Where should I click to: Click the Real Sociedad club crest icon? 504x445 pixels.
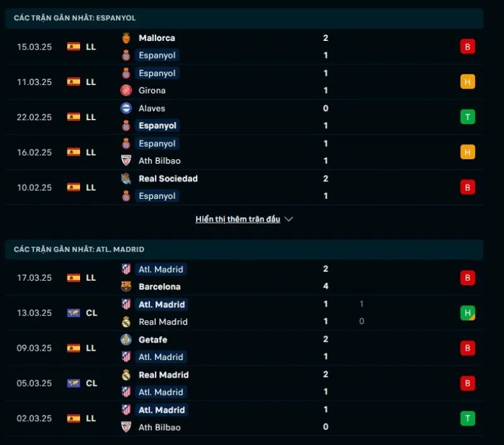126,179
